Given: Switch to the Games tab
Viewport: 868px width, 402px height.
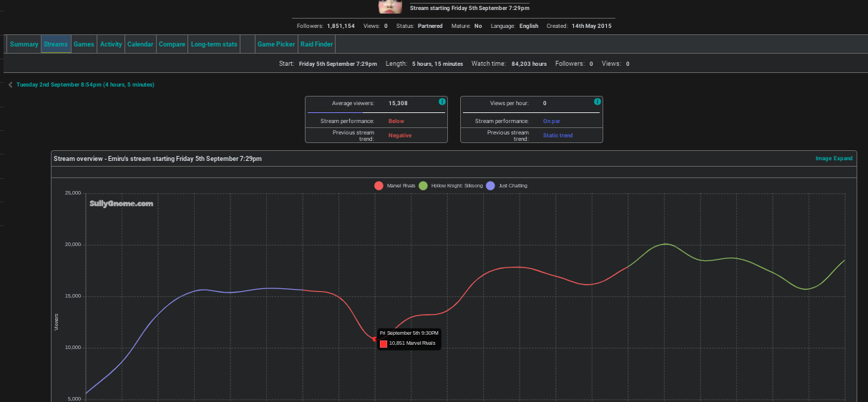Looking at the screenshot, I should (x=84, y=44).
